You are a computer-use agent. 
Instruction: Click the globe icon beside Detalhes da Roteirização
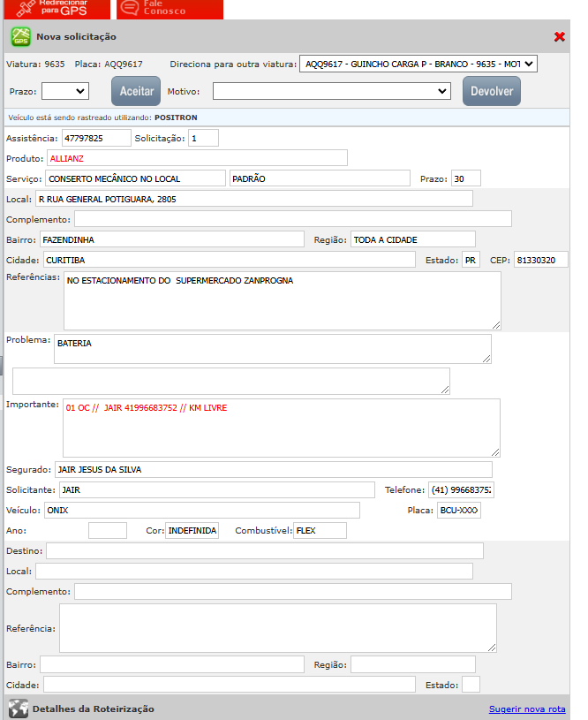19,709
